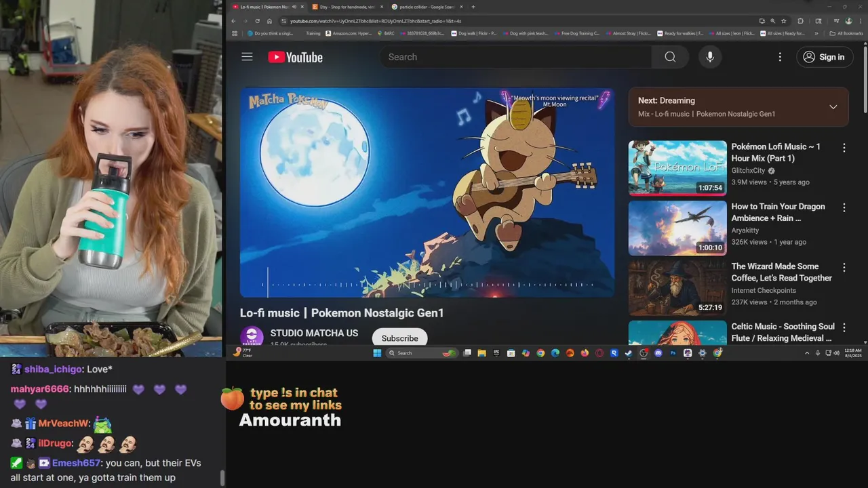Click the Lo-fi Meowth video player
The image size is (868, 488).
click(427, 192)
